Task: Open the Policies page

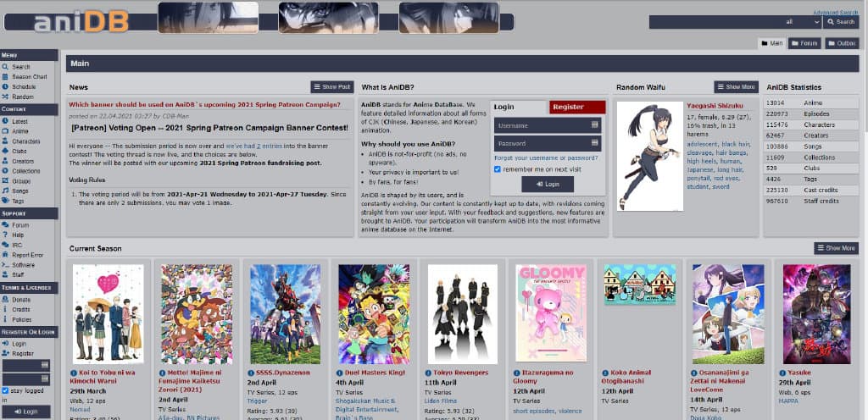Action: [22, 319]
